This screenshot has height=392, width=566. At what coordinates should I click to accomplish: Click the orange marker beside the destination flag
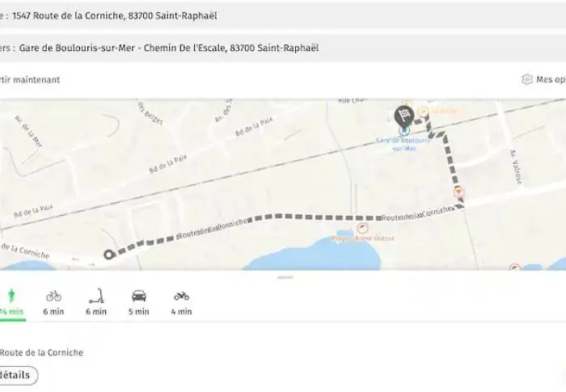[x=423, y=111]
